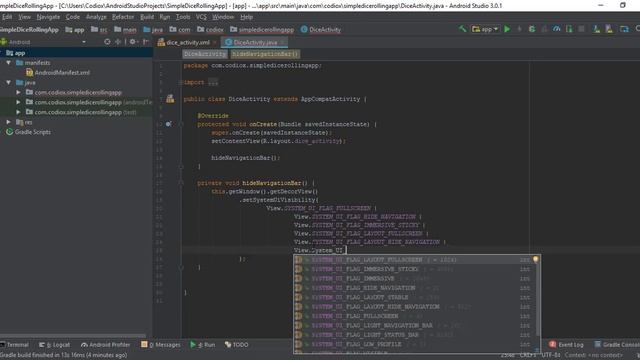Click DiceActivity breadcrumb in navigation bar
Image resolution: width=640 pixels, height=360 pixels.
(321, 29)
